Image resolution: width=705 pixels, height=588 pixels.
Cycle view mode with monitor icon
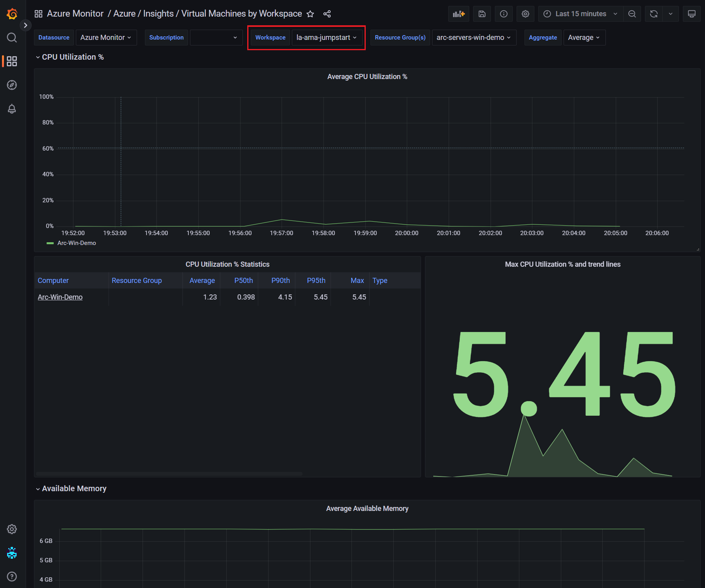pos(692,14)
